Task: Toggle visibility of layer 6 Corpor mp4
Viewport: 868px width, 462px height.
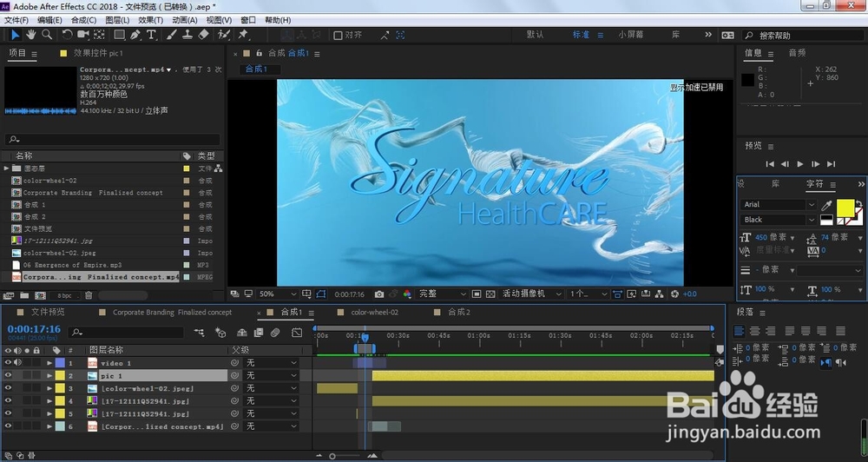Action: pos(8,426)
